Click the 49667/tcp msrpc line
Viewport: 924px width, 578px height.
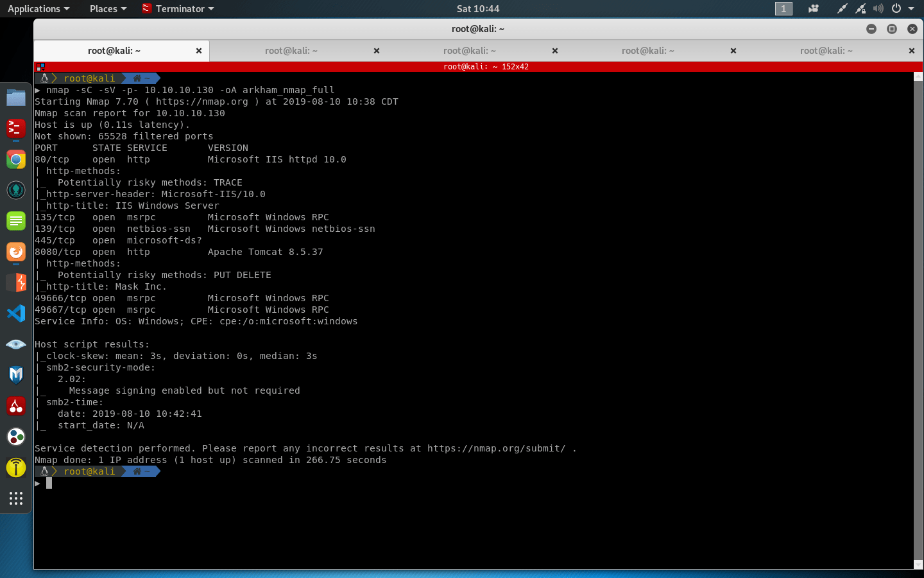click(x=182, y=310)
